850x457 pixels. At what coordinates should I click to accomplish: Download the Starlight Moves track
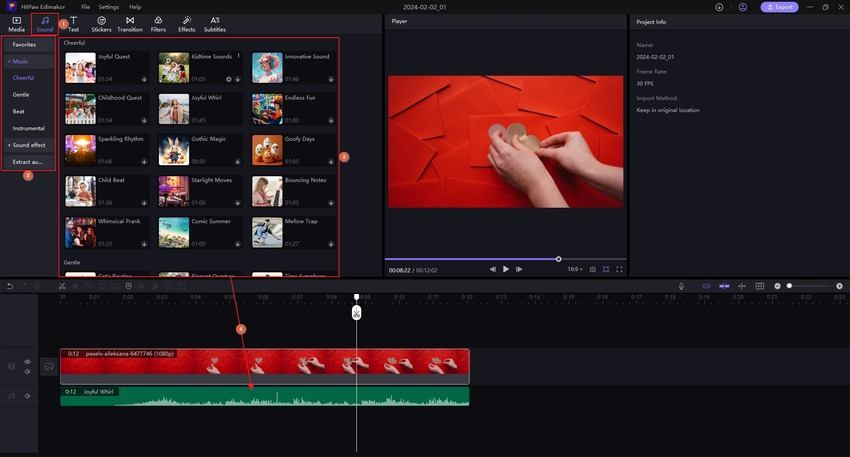(x=237, y=203)
